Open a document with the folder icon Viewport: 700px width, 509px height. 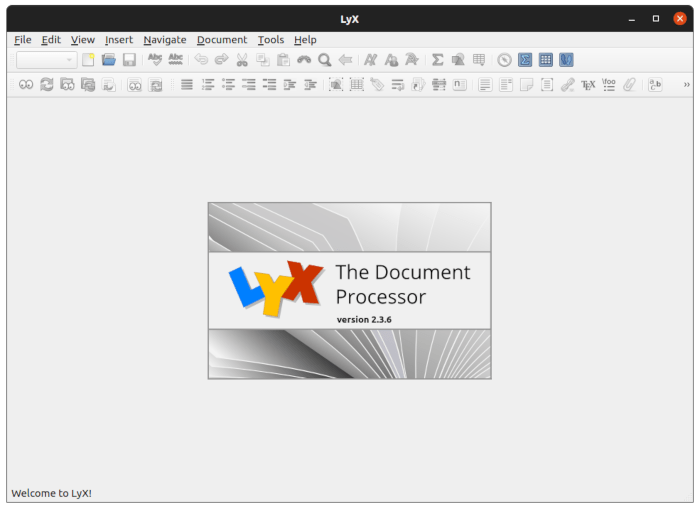[108, 60]
